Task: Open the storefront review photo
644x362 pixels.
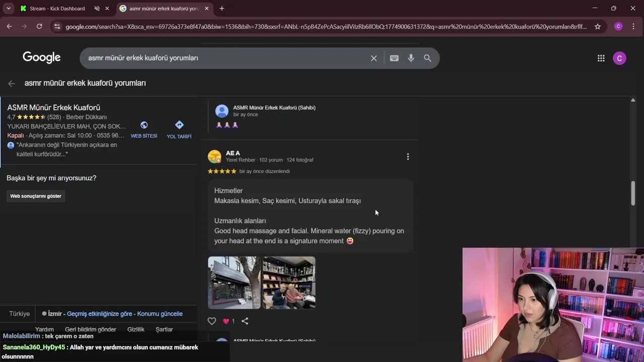Action: pyautogui.click(x=234, y=283)
